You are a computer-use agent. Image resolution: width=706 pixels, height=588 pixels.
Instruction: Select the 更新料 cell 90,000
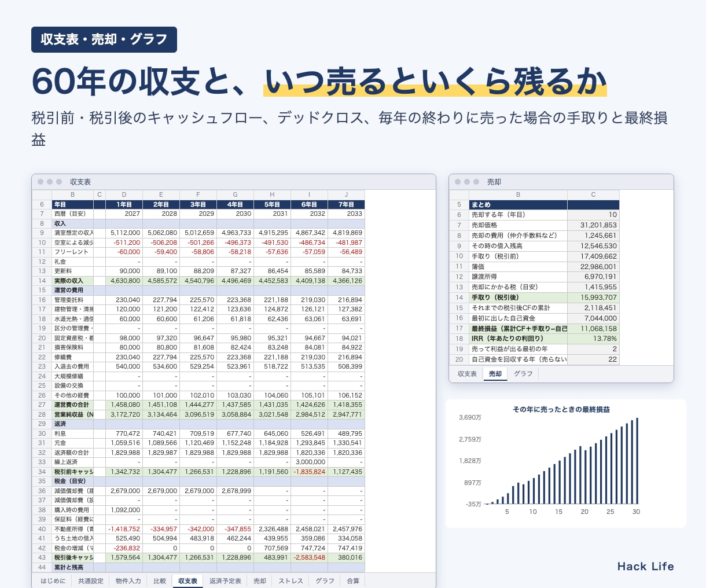(x=124, y=271)
